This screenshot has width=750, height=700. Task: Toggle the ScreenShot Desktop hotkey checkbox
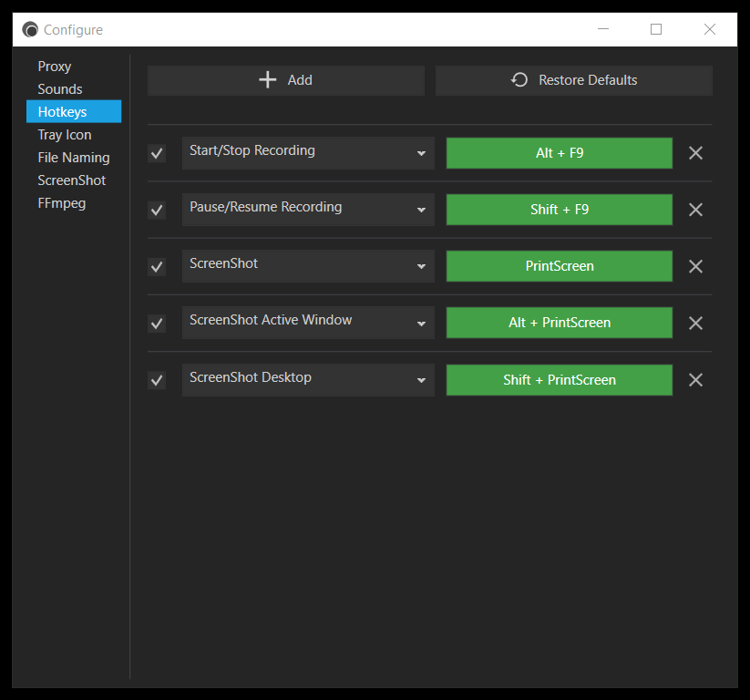point(157,380)
